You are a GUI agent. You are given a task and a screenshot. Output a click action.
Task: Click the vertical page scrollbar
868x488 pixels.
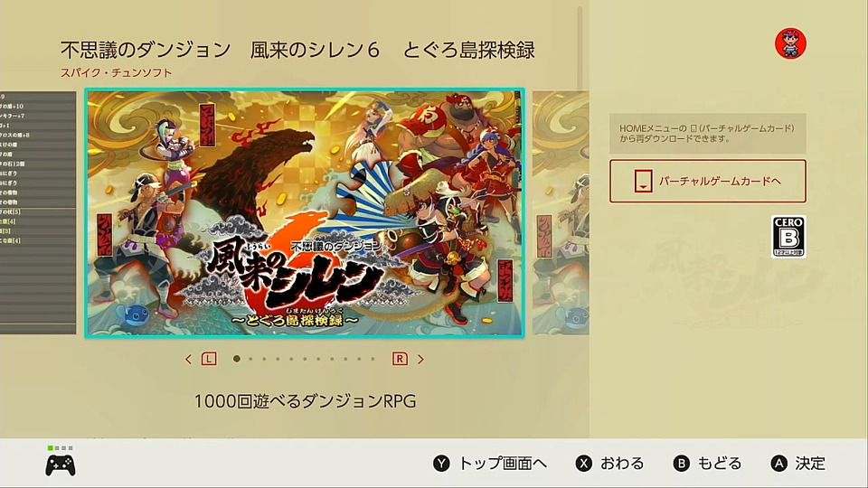580,49
